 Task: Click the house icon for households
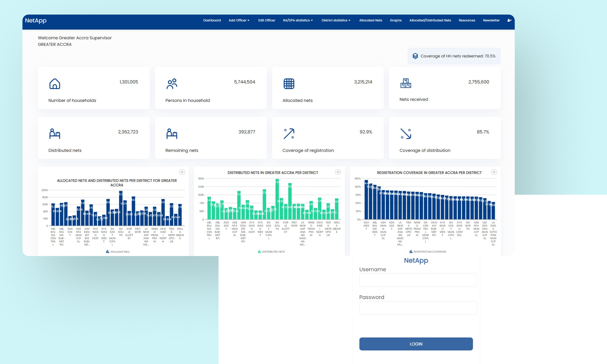click(x=54, y=84)
